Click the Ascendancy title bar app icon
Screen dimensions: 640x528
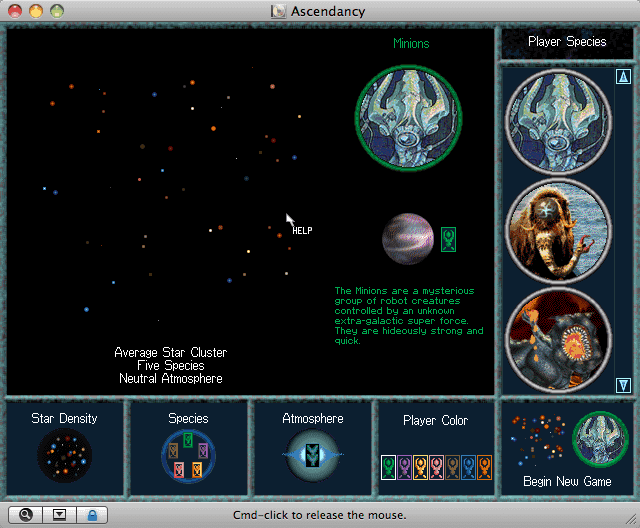278,11
